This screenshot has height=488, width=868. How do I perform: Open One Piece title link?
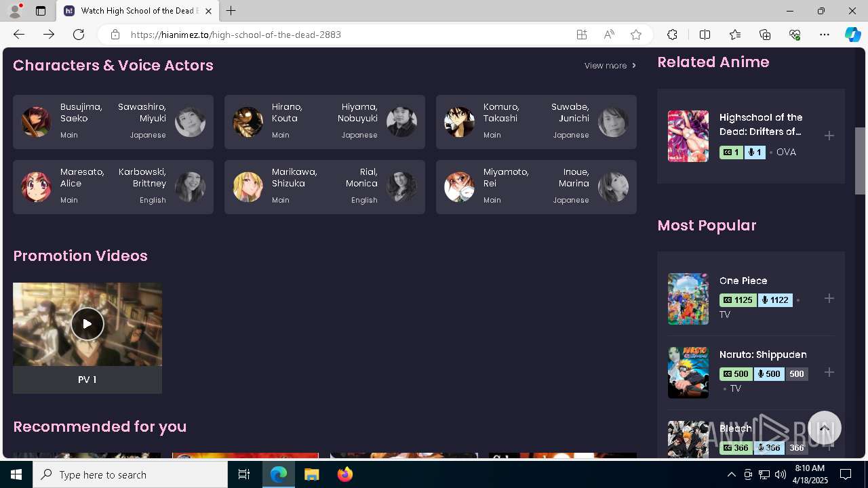[743, 281]
